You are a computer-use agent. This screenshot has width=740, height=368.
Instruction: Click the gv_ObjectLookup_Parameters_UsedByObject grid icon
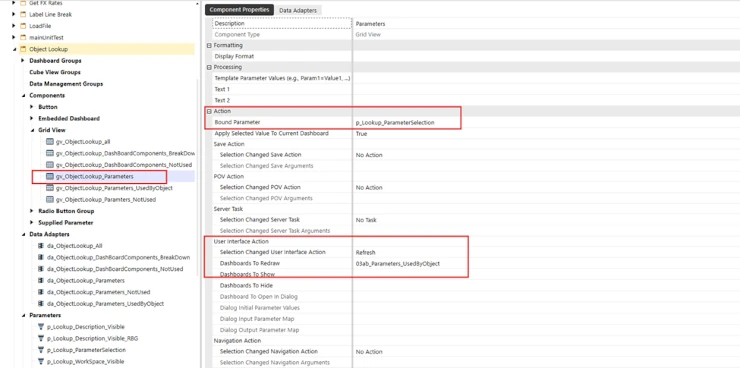click(x=50, y=188)
